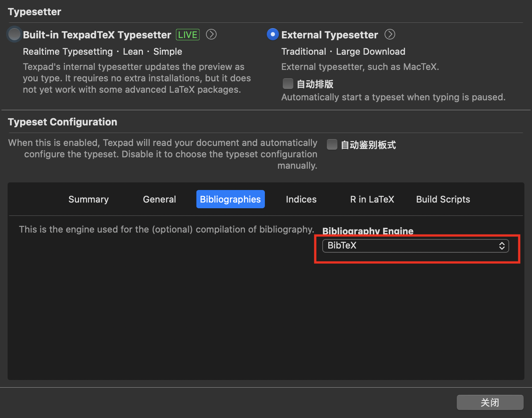The height and width of the screenshot is (418, 532).
Task: Show the R in LaTeX tab
Action: (372, 199)
